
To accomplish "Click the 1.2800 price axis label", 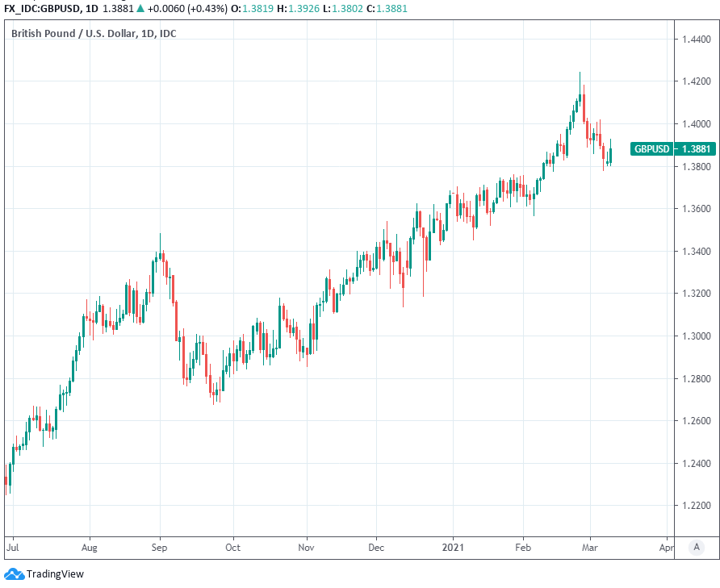I will click(696, 378).
